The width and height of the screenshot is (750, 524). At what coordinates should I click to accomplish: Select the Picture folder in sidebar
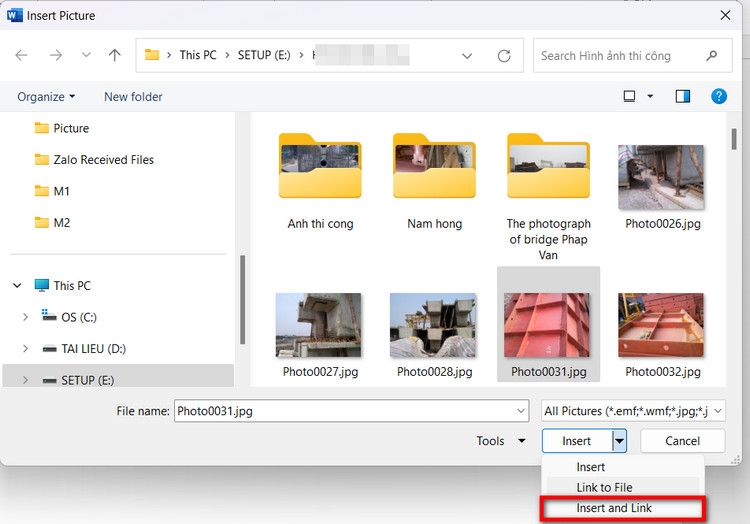coord(62,128)
